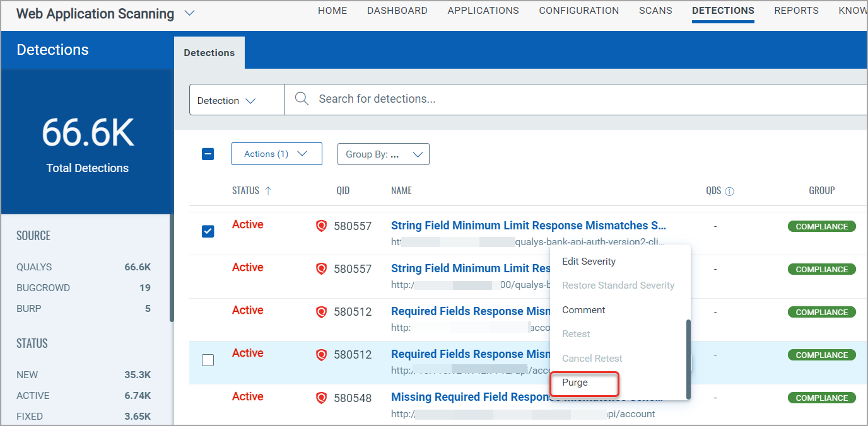Switch to the DASHBOARD navigation tab
Image resolution: width=868 pixels, height=426 pixels.
pyautogui.click(x=397, y=10)
